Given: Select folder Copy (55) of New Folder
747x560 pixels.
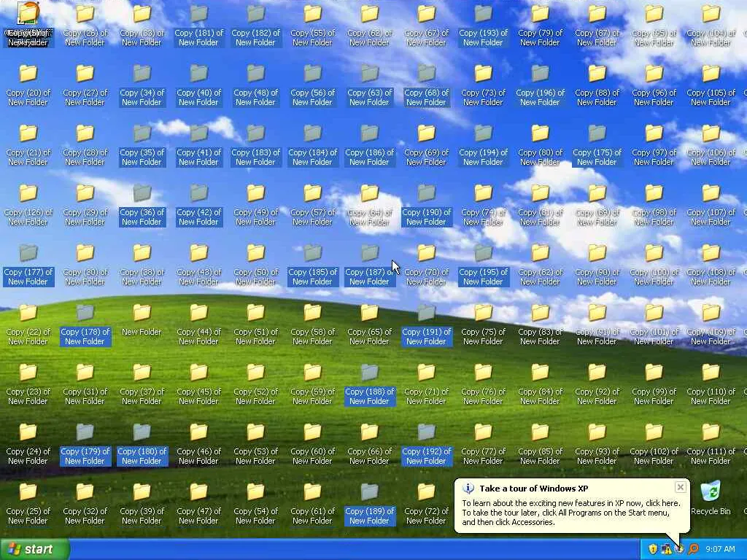Looking at the screenshot, I should [312, 26].
